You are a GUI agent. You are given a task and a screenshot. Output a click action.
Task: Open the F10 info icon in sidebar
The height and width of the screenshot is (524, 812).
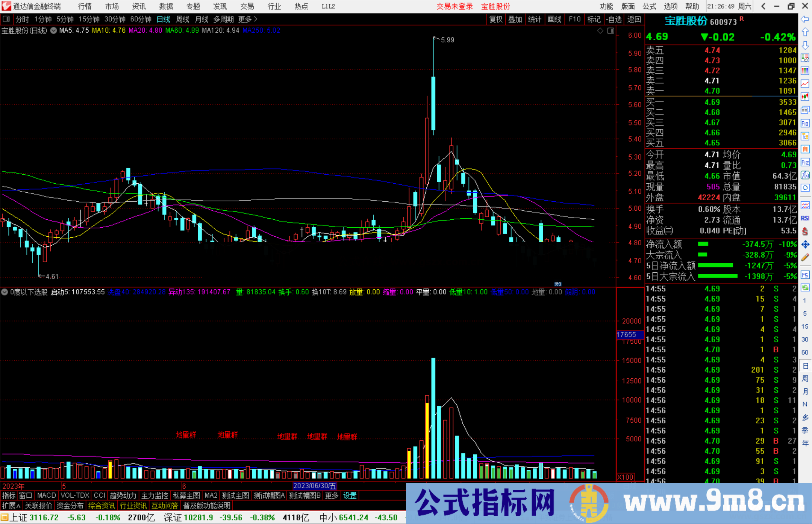point(805,123)
